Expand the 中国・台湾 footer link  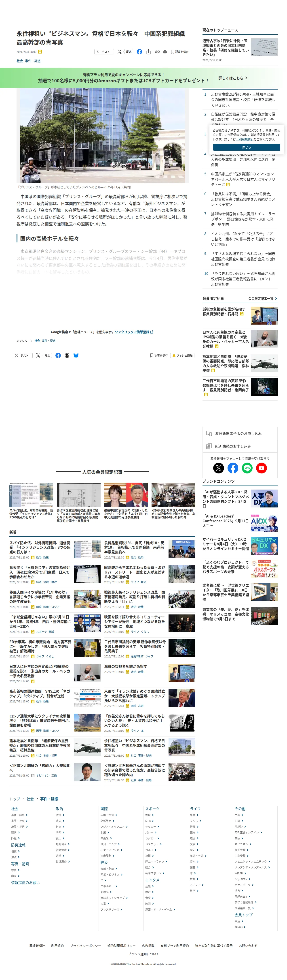pyautogui.click(x=109, y=815)
